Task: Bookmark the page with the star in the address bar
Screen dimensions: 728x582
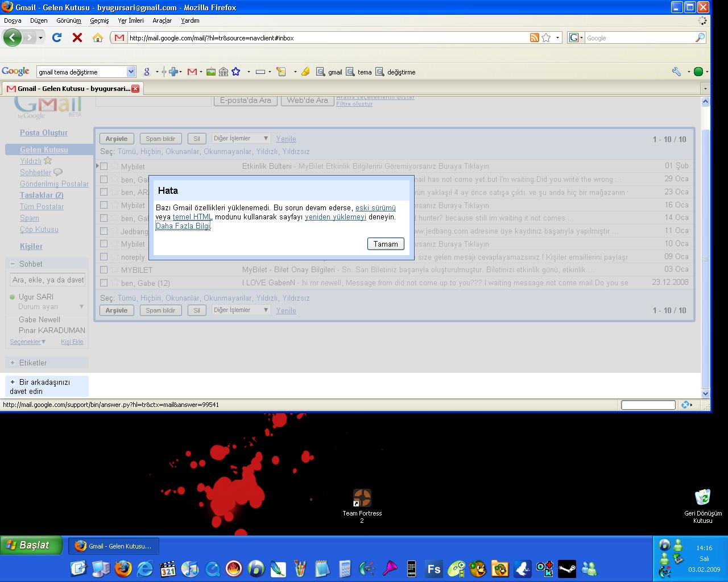Action: pyautogui.click(x=546, y=38)
